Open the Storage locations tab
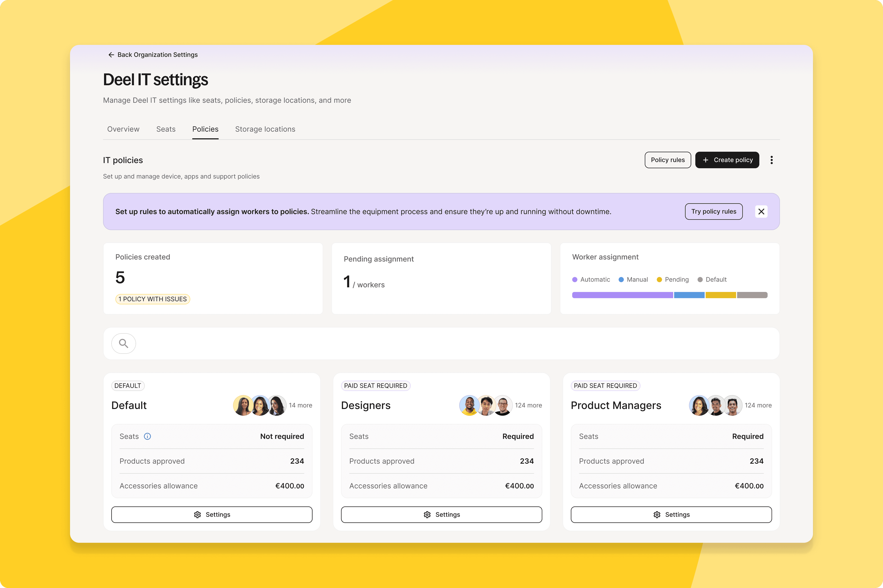The width and height of the screenshot is (883, 588). [265, 129]
